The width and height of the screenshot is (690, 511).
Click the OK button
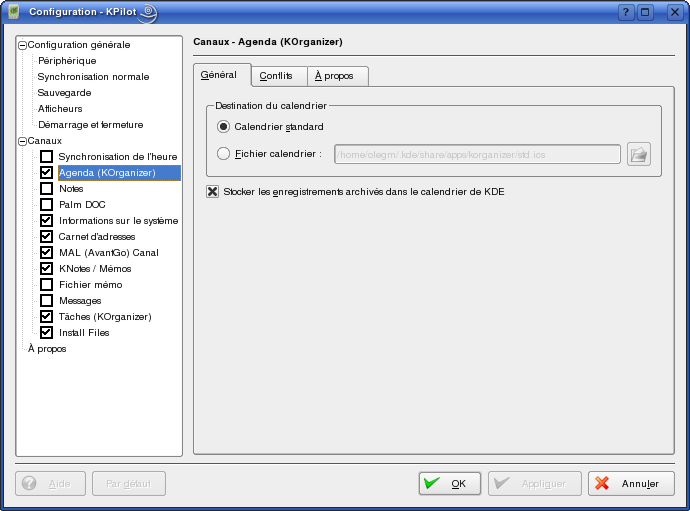[450, 484]
